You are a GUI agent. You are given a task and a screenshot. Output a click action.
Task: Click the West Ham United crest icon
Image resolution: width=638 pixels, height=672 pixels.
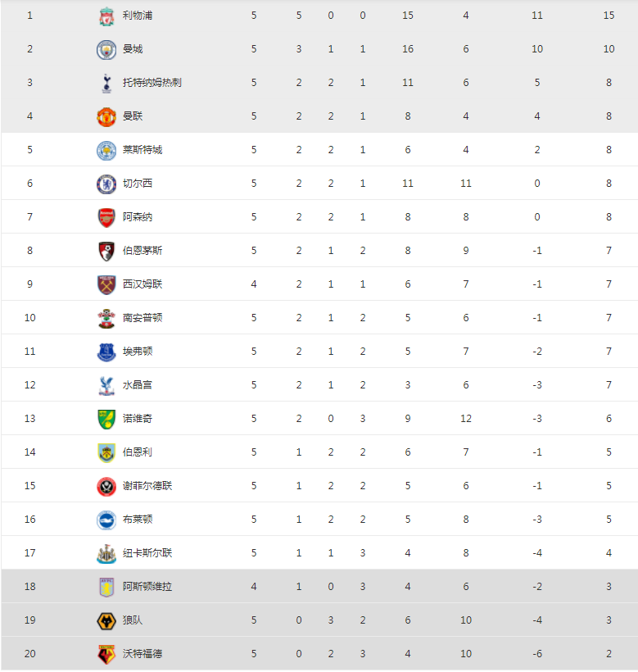click(x=106, y=284)
